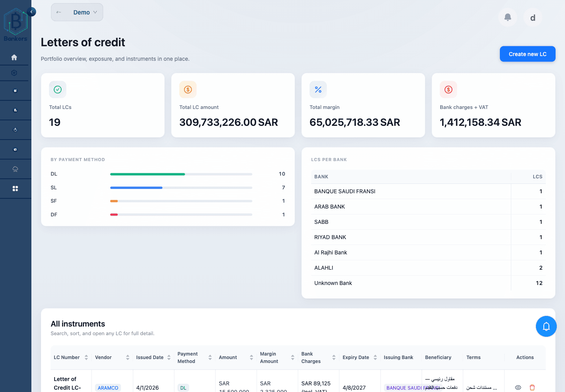Click the Create new LC button
This screenshot has height=392, width=565.
[x=527, y=54]
